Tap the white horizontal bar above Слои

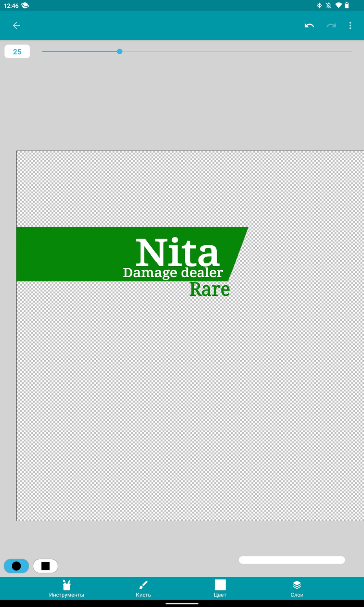(292, 560)
